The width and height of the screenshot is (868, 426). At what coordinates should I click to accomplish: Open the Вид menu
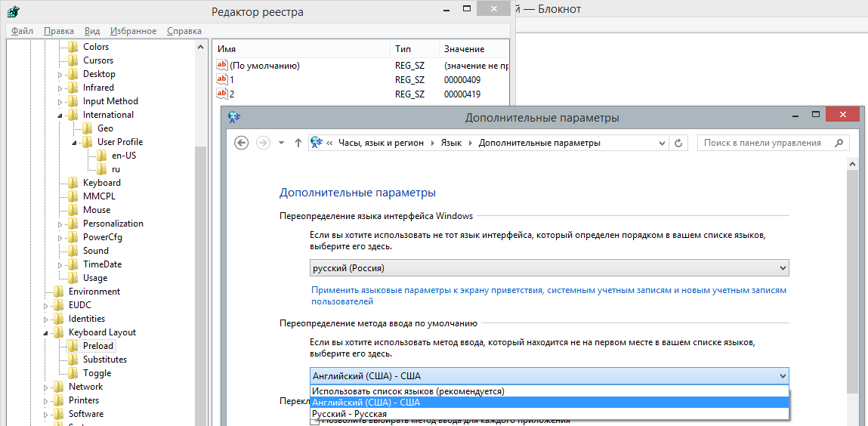point(92,31)
